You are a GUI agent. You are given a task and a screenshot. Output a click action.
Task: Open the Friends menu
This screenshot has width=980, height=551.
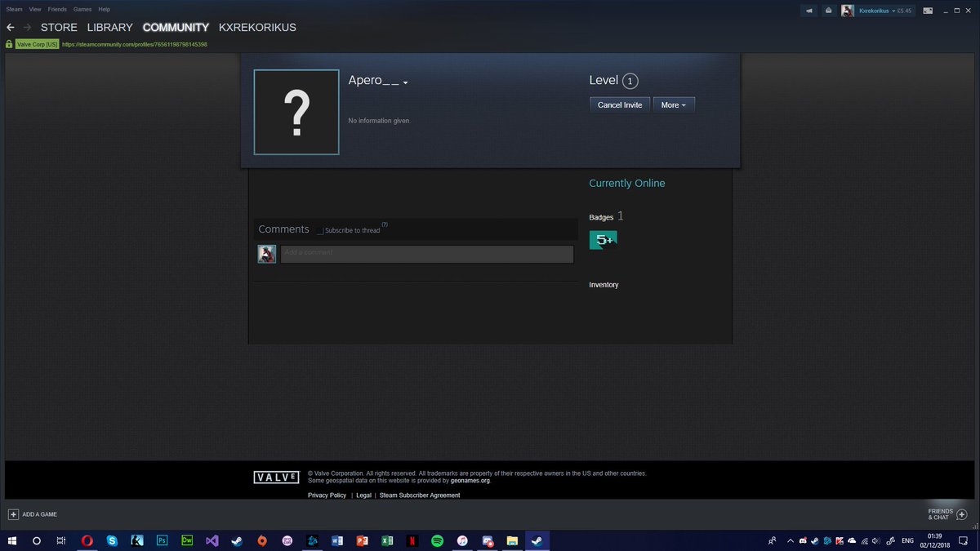[x=57, y=9]
